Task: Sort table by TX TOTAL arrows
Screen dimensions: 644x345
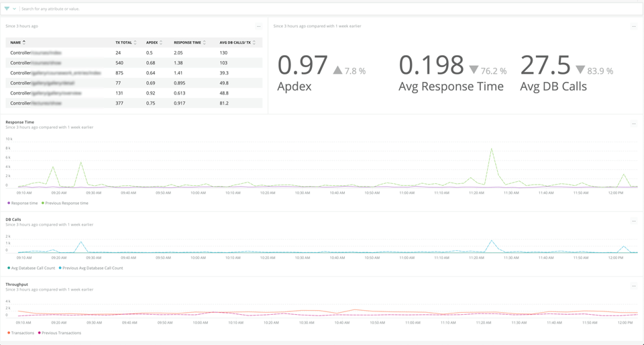Action: pos(135,42)
